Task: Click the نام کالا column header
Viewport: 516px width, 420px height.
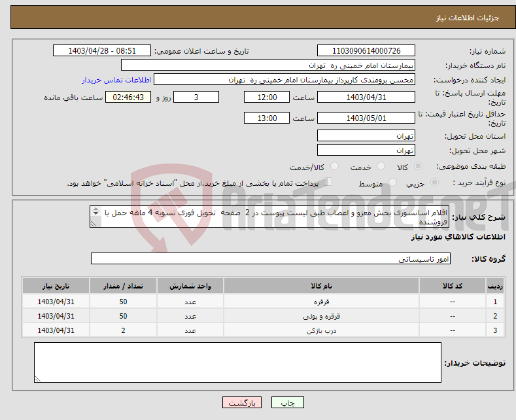Action: coord(321,286)
